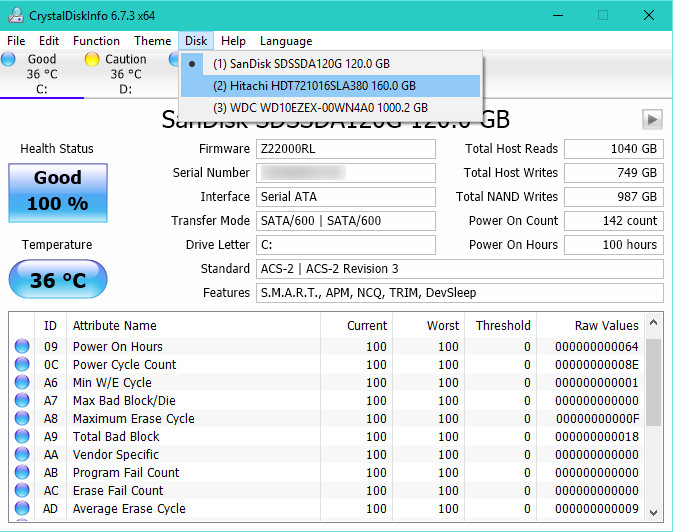Select the Power Cycle Count attribute row
673x532 pixels.
327,364
